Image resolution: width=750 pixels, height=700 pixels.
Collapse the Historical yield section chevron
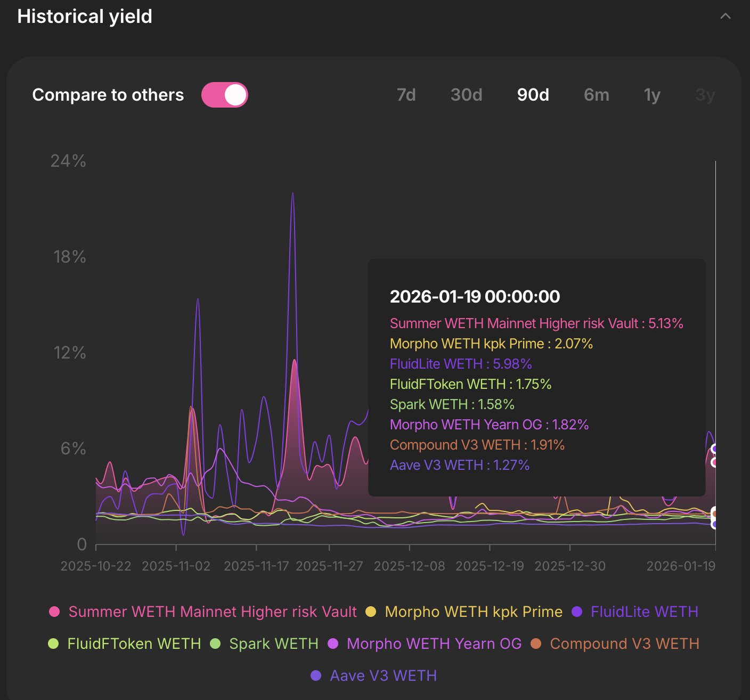pyautogui.click(x=725, y=17)
